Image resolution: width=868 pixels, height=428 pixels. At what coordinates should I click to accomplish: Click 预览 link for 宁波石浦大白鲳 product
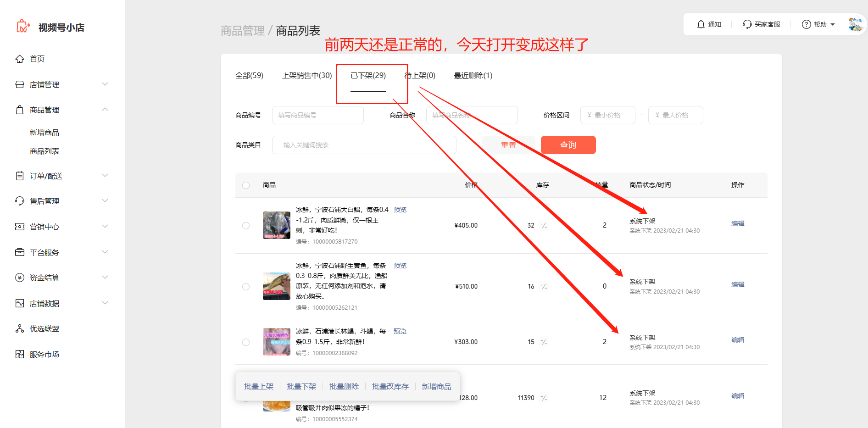pos(400,210)
